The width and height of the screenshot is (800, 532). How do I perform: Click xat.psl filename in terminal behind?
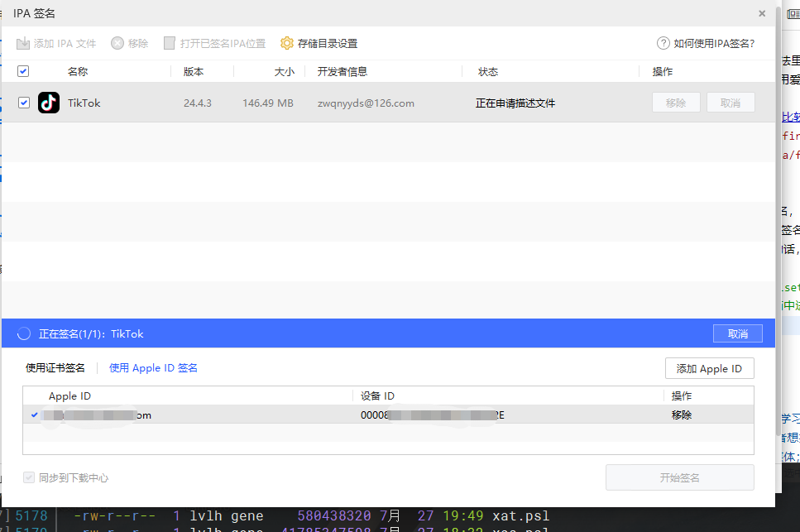[x=521, y=515]
